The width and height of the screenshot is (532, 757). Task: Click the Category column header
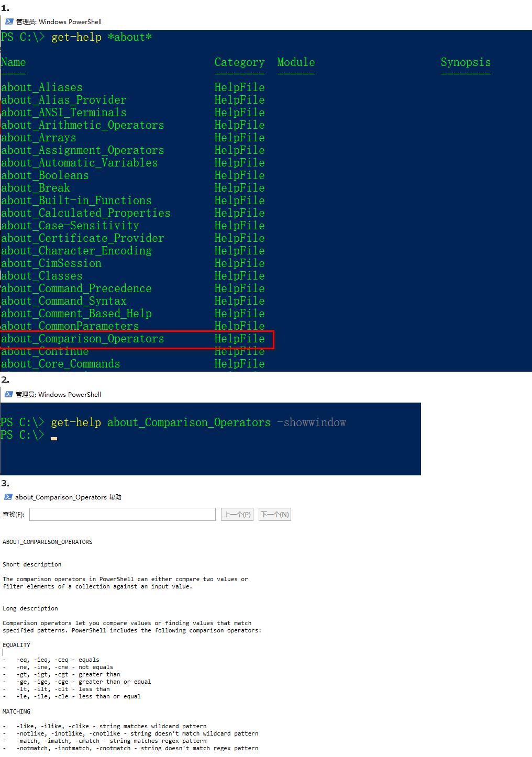coord(239,62)
